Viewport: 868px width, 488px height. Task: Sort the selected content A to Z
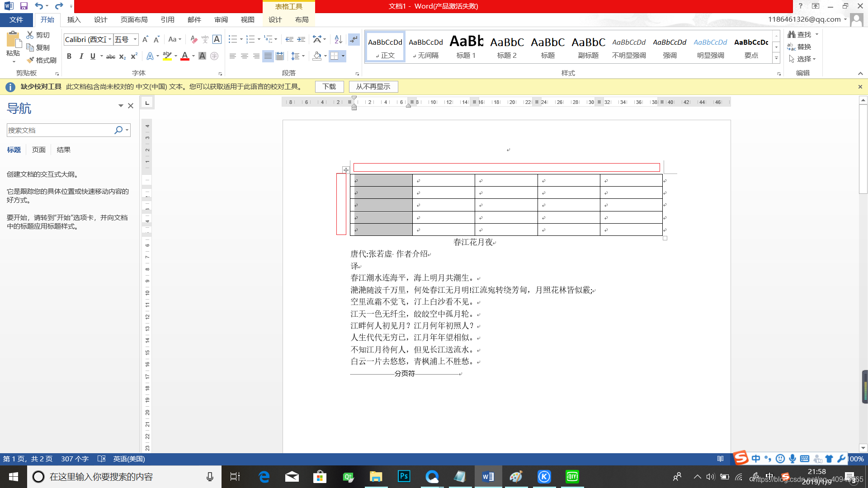pos(338,40)
